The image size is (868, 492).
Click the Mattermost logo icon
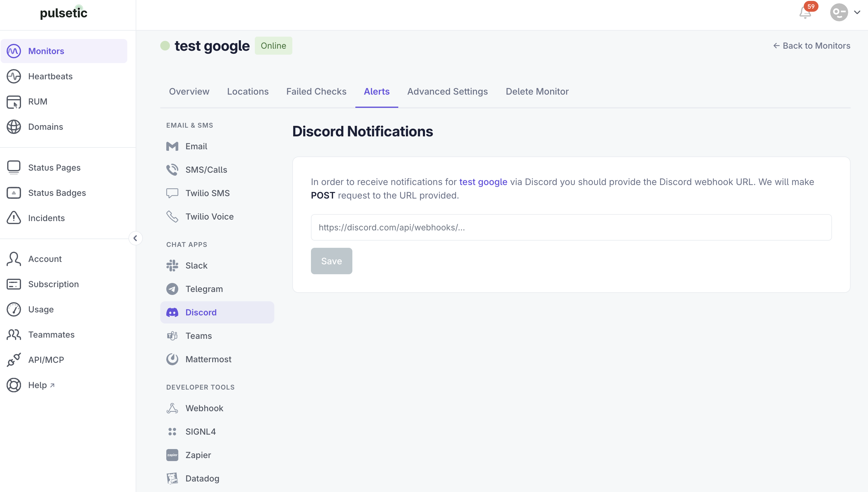point(172,359)
